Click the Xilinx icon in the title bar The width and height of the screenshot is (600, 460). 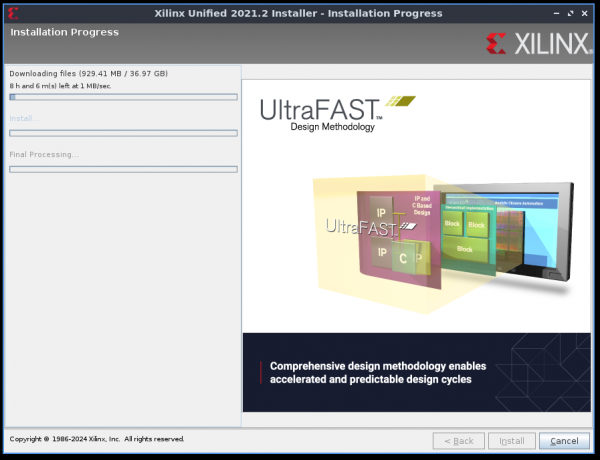click(x=11, y=12)
